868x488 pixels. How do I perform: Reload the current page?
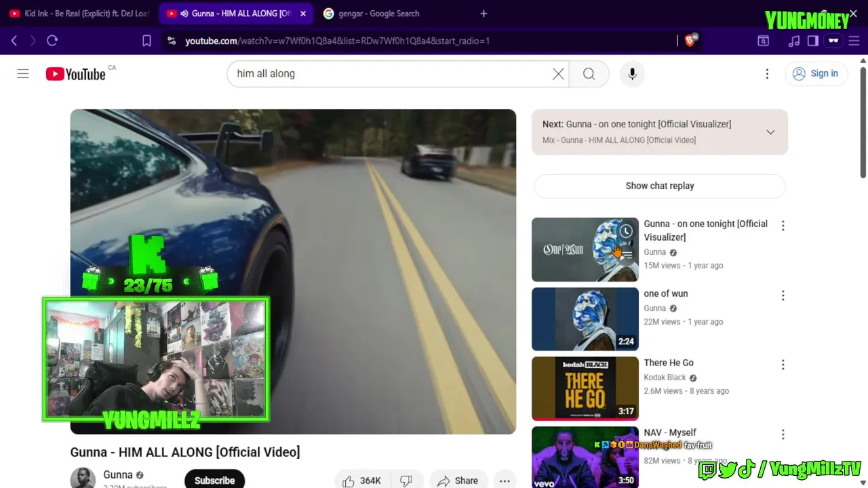click(x=52, y=41)
